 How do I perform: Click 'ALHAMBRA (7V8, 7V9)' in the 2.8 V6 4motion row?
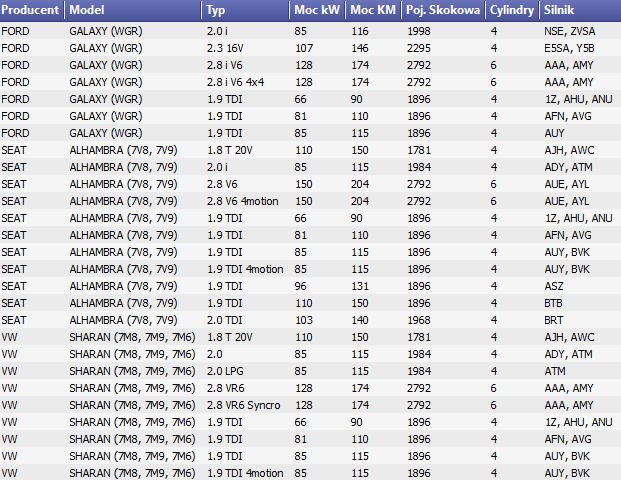pyautogui.click(x=123, y=201)
